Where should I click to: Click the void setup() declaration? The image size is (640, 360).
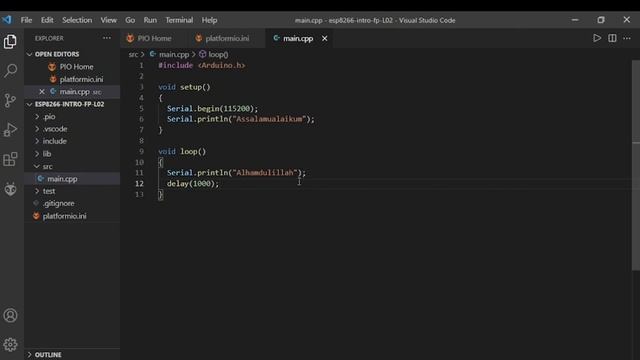[184, 87]
